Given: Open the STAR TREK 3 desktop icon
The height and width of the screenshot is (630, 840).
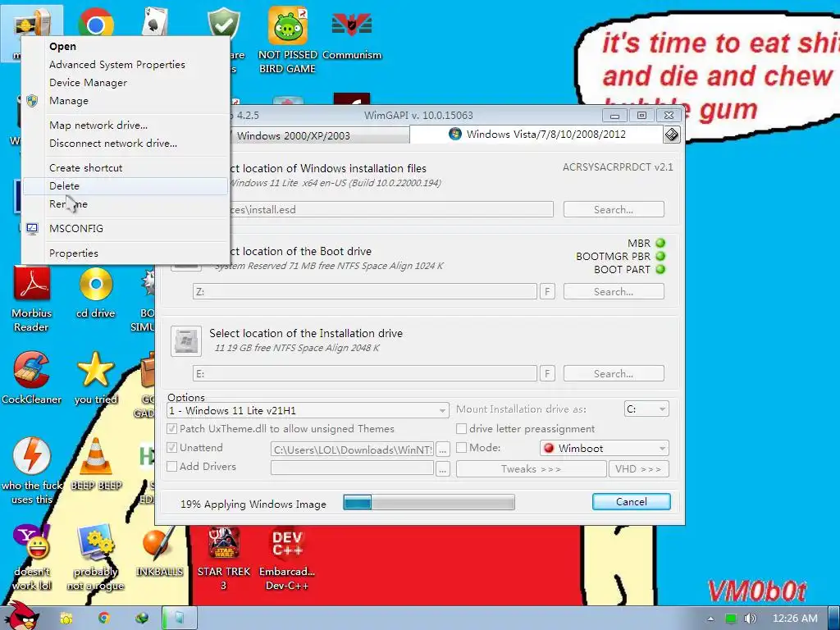Looking at the screenshot, I should [224, 542].
